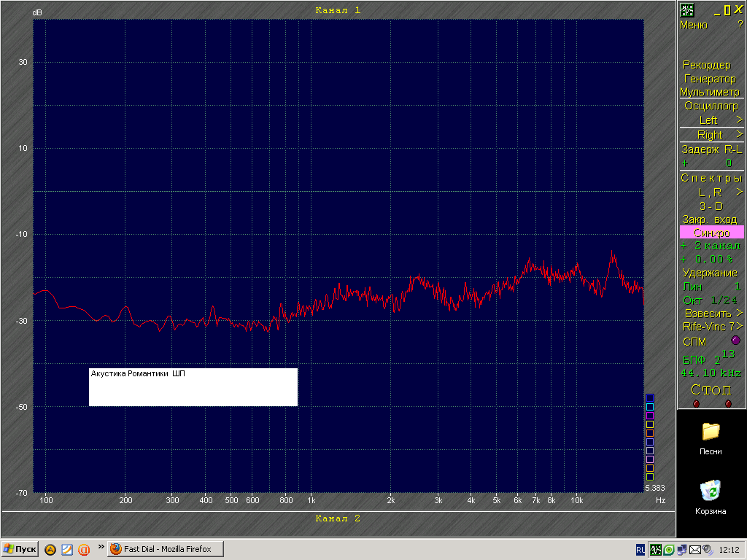Click the Стоп button
Image resolution: width=747 pixels, height=560 pixels.
711,389
